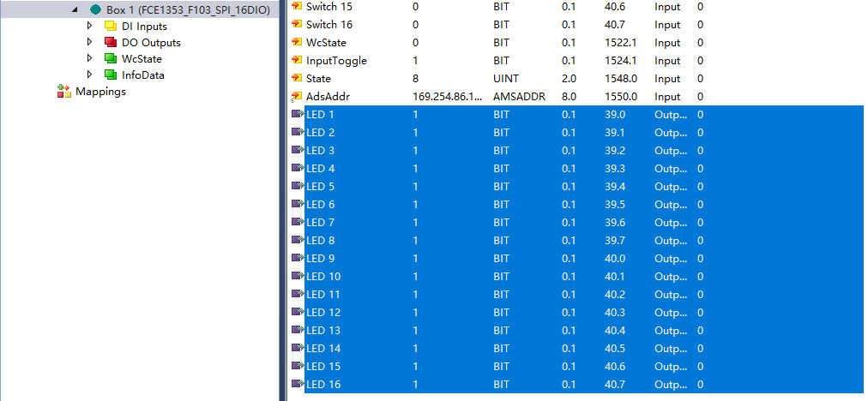The height and width of the screenshot is (401, 868).
Task: Click the 1524.1 address cell
Action: pos(621,61)
